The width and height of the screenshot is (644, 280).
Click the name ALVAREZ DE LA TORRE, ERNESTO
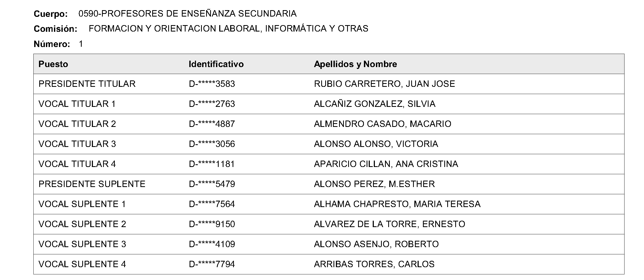(x=389, y=224)
